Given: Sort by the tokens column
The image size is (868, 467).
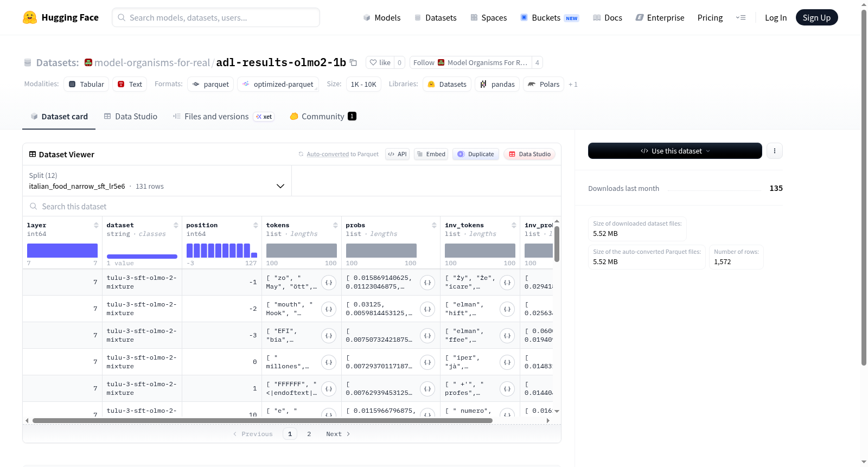Looking at the screenshot, I should point(335,225).
